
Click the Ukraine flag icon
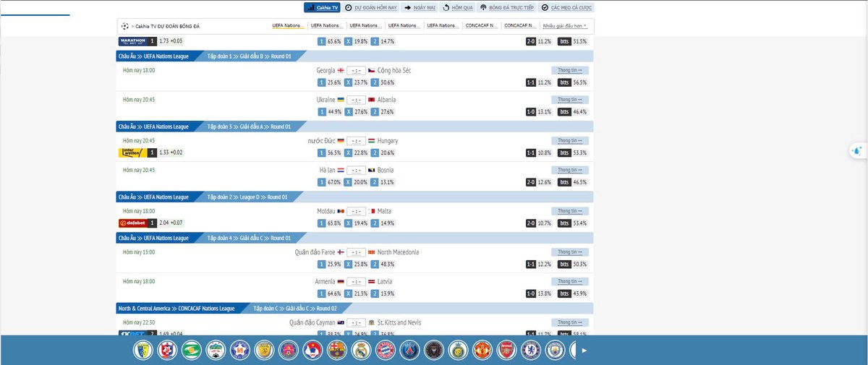click(341, 99)
